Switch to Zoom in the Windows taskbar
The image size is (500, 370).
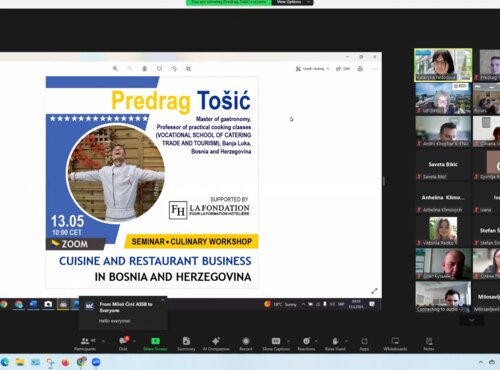[x=96, y=362]
